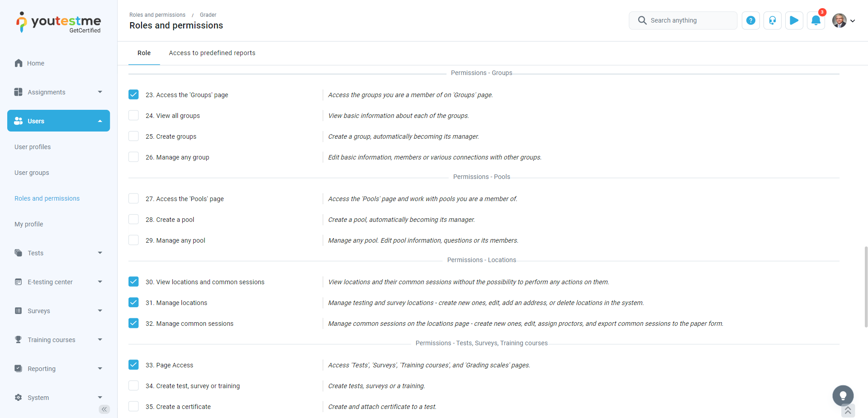Open the notifications bell
Viewport: 868px width, 418px height.
[816, 20]
